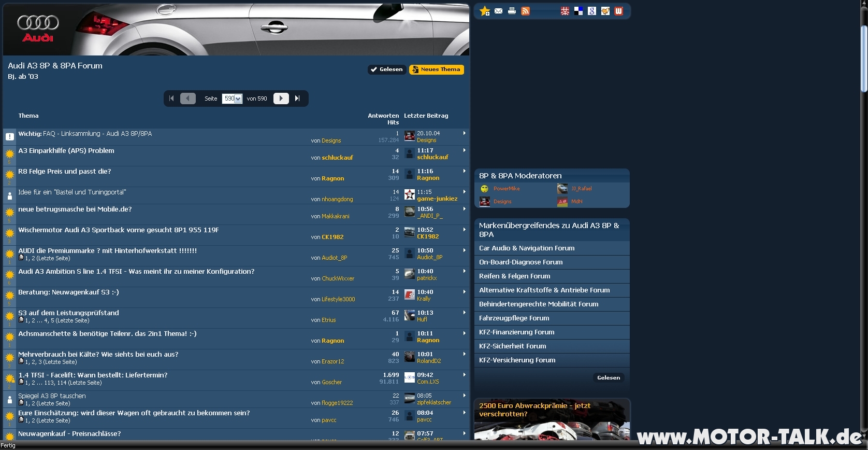Viewport: 868px width, 450px height.
Task: Click last-post arrow of the R8 Felge row
Action: 464,171
